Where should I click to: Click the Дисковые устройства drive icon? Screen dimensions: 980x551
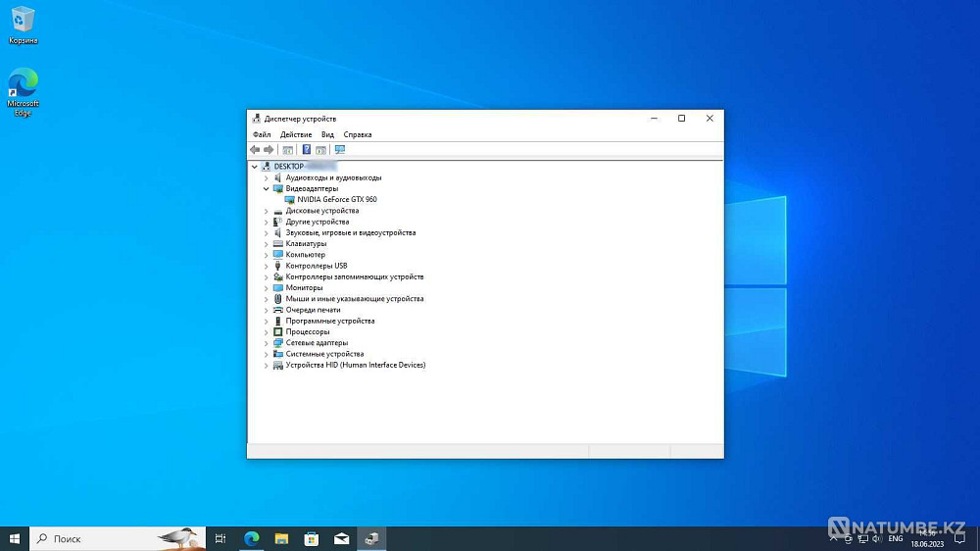(x=278, y=212)
